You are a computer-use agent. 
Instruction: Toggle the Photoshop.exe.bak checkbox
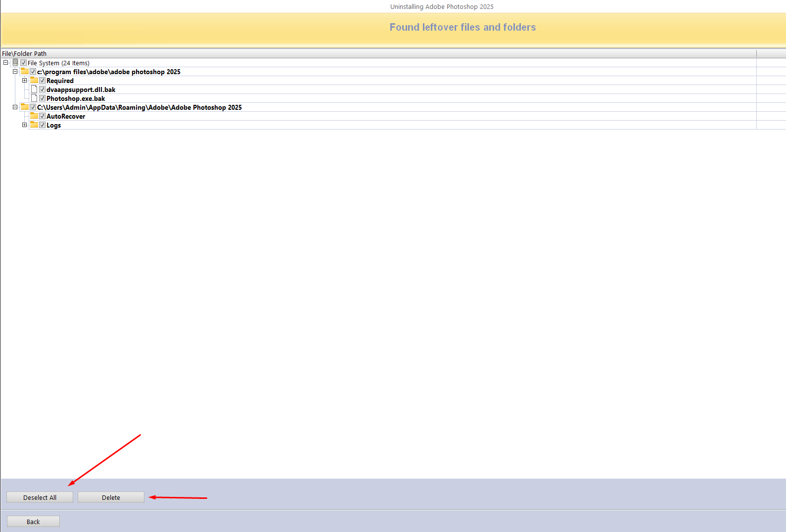pyautogui.click(x=43, y=98)
